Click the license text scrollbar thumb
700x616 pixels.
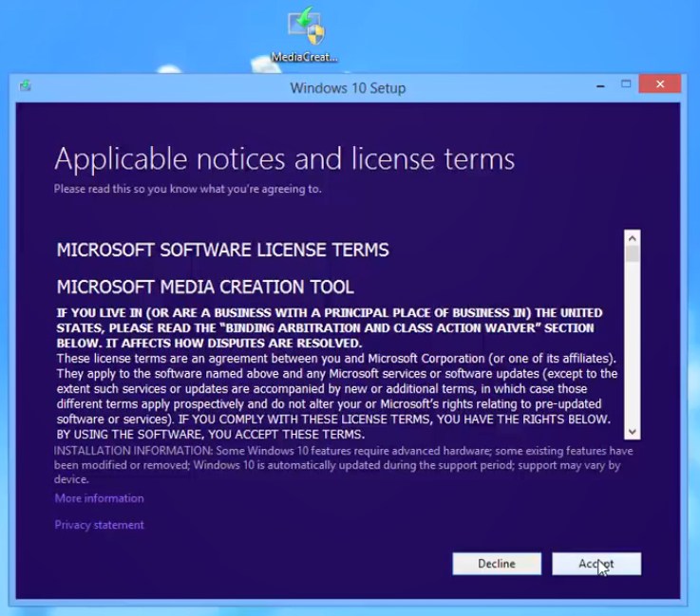633,254
